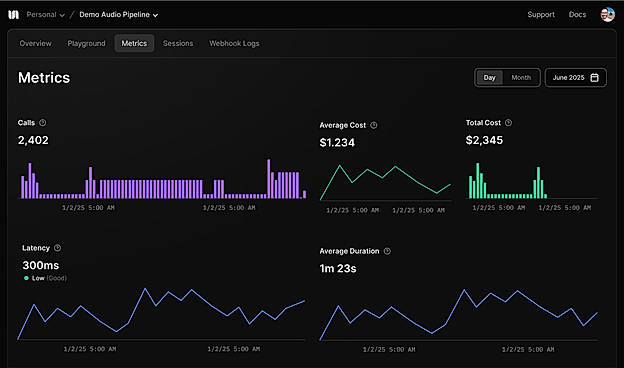
Task: Click the Metrics page heading
Action: 44,78
